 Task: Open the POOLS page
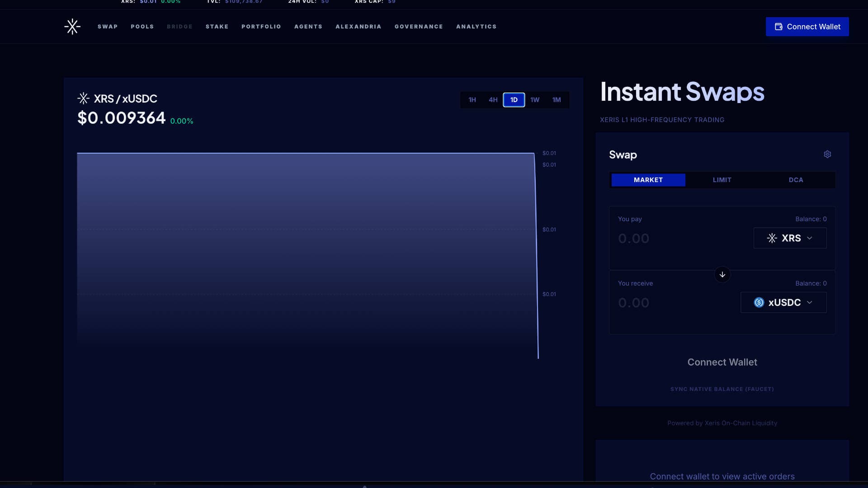click(x=142, y=27)
